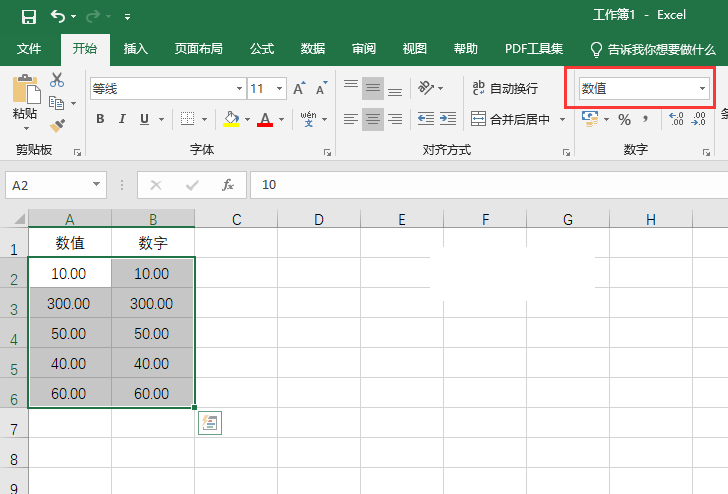Click the 粘贴 paste icon
Viewport: 728px width, 494px height.
coord(26,89)
